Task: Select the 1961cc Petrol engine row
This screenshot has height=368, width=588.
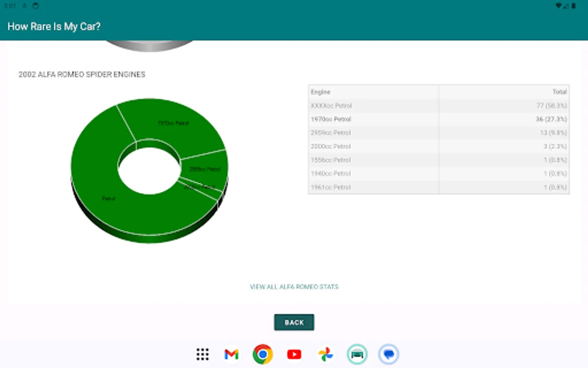Action: point(439,187)
